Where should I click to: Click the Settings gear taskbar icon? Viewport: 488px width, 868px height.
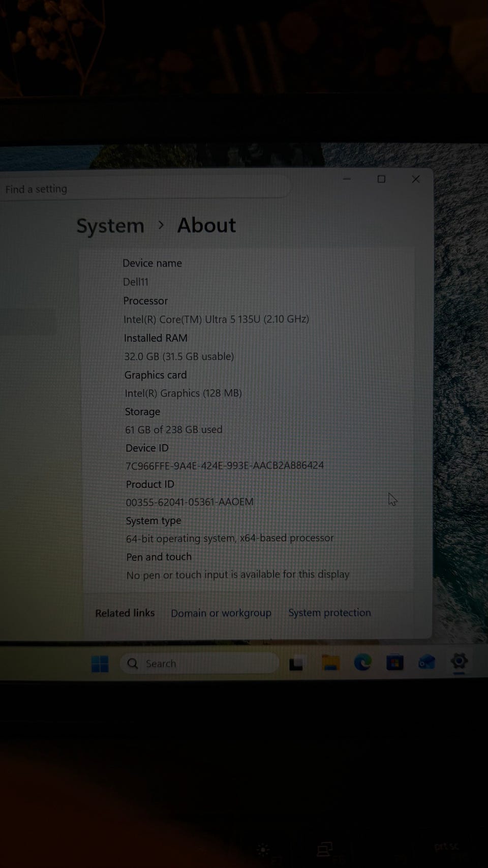[459, 661]
